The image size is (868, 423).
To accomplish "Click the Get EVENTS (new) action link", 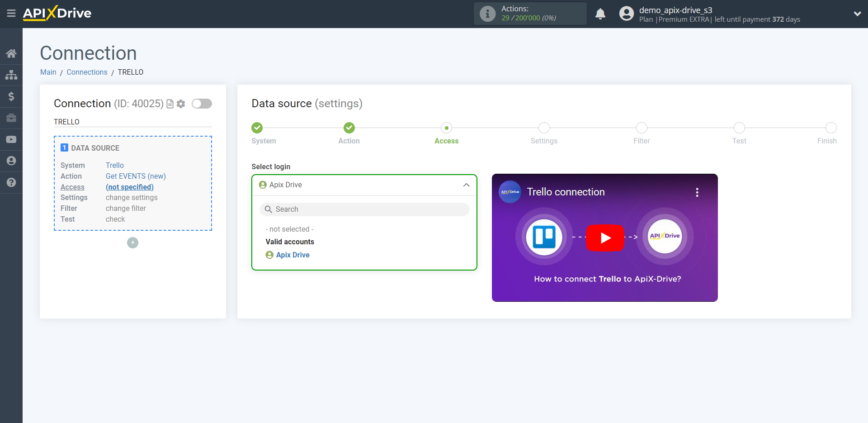I will 136,176.
